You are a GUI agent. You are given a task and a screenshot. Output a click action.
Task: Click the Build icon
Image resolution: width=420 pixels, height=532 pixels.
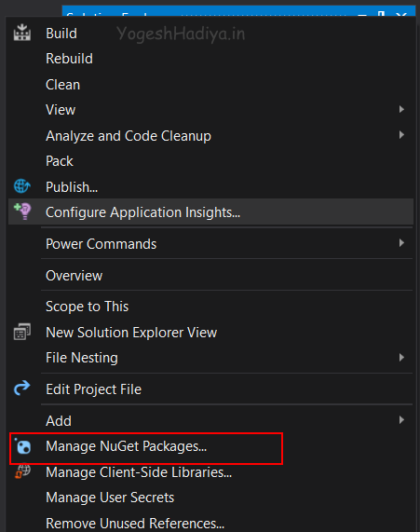[22, 33]
